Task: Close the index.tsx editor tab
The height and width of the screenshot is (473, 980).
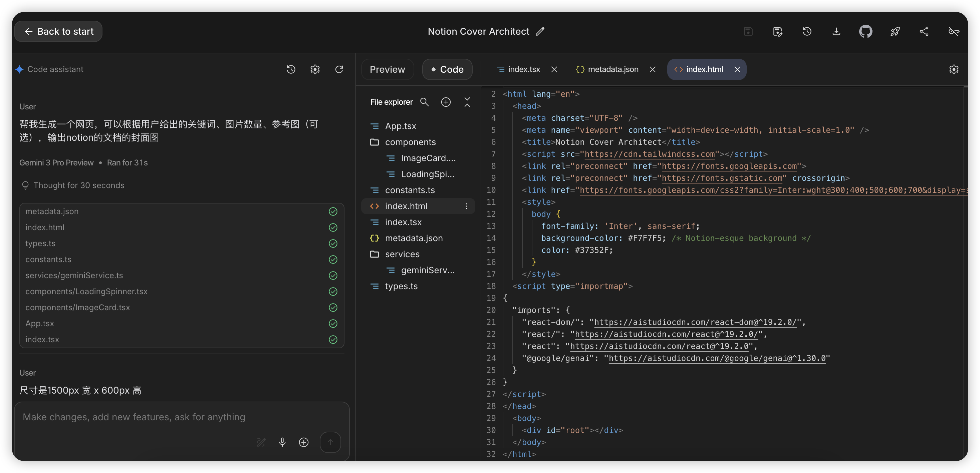Action: (x=554, y=69)
